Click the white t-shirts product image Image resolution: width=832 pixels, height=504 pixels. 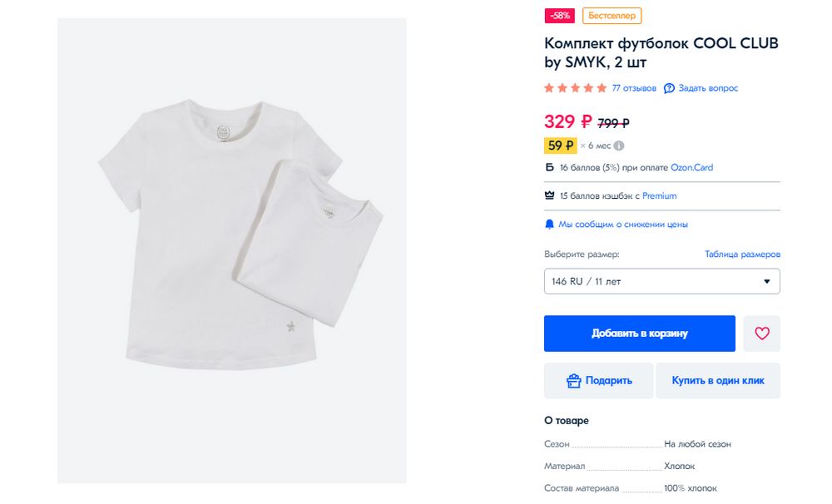click(x=232, y=250)
